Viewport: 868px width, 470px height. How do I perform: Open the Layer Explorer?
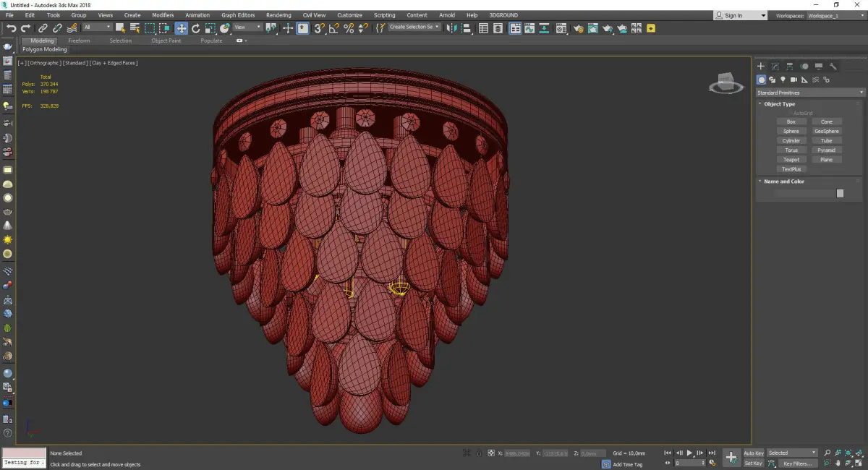(x=498, y=28)
